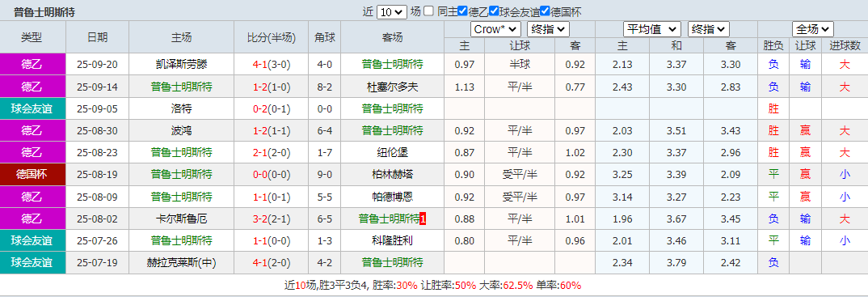Screen dimensions: 868x297
Task: Open away team 纽伦堡
Action: [x=393, y=152]
